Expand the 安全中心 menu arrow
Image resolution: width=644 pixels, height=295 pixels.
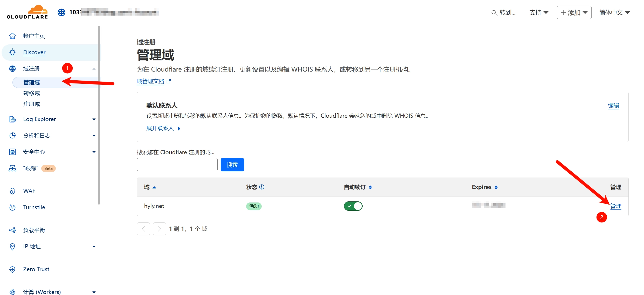(94, 152)
